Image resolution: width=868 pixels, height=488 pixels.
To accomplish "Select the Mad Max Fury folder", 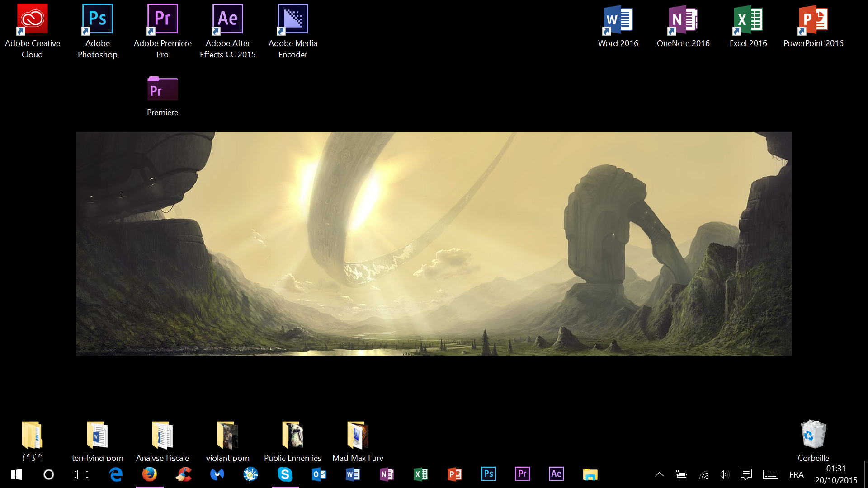I will [x=358, y=441].
